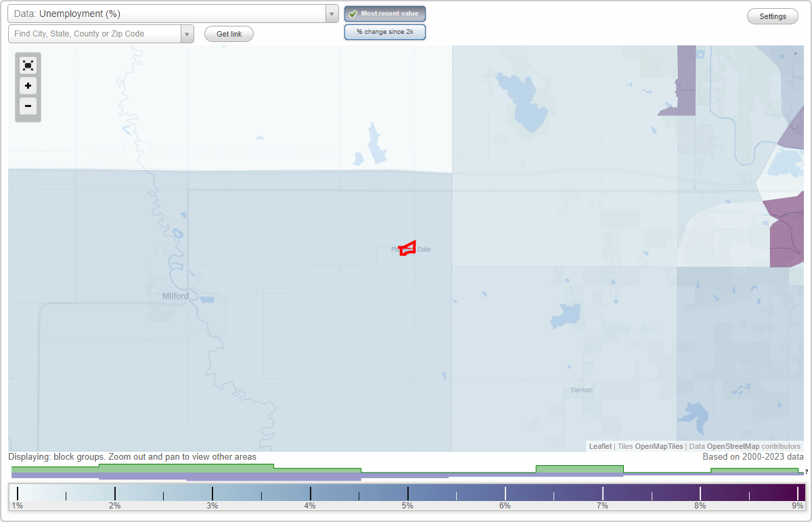Switch map data to % change since 2k
Image resolution: width=812 pixels, height=522 pixels.
coord(384,31)
